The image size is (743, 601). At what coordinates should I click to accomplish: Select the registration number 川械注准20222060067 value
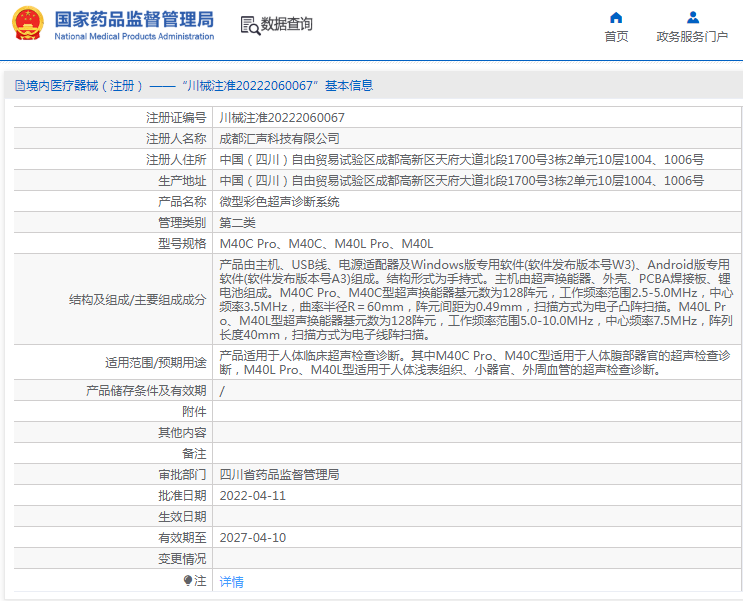coord(282,118)
